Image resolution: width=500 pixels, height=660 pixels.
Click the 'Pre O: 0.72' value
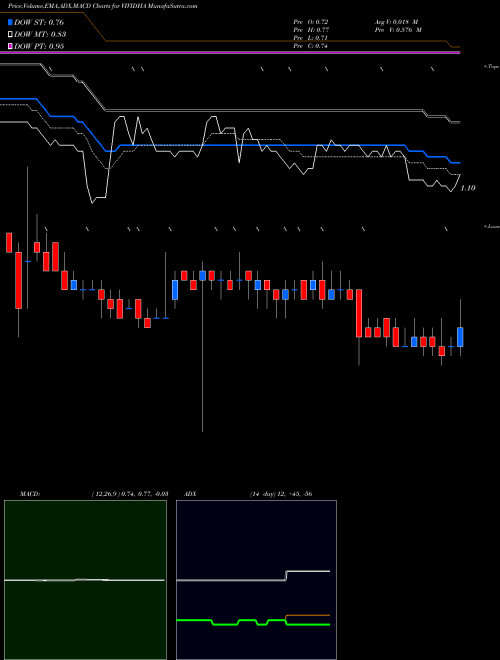tap(311, 22)
